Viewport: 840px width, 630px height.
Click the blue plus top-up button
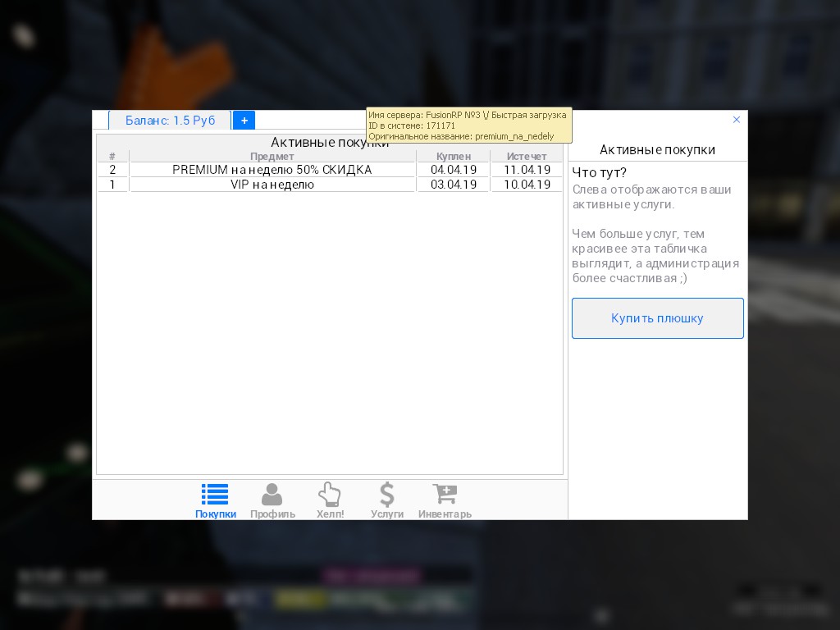[x=244, y=121]
